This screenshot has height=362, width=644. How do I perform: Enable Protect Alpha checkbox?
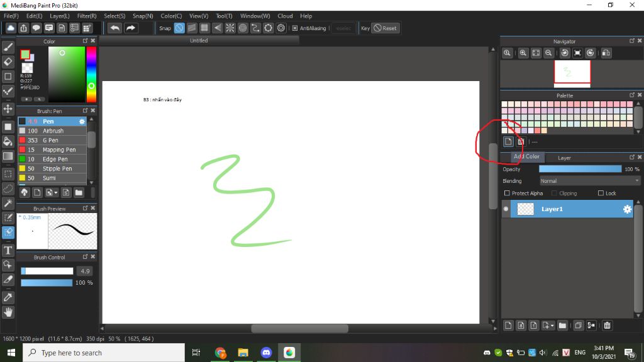pos(507,194)
